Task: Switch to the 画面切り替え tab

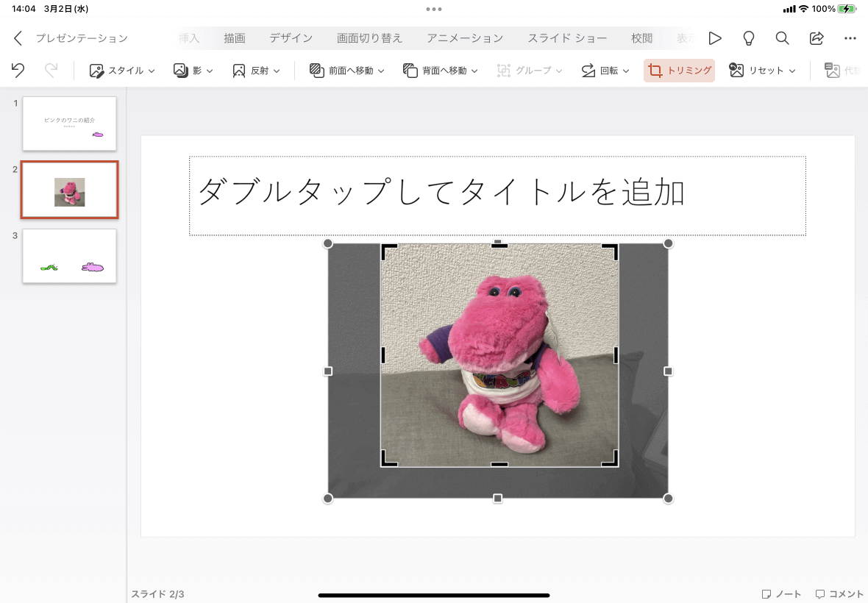Action: [370, 38]
